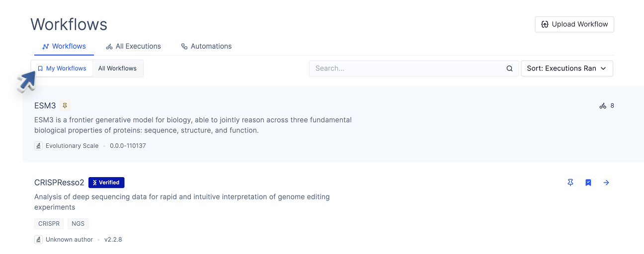Click the search magnifier icon
Viewport: 644px width, 254px height.
[x=509, y=68]
